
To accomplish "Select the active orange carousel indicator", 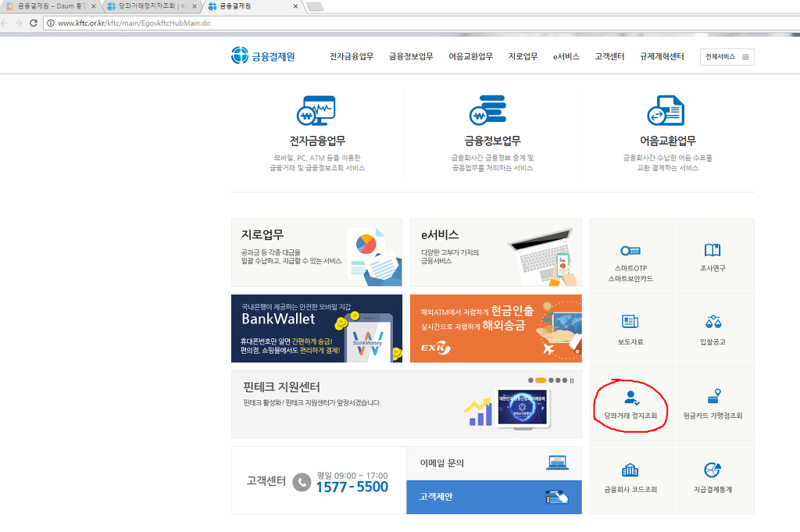I will coord(541,380).
